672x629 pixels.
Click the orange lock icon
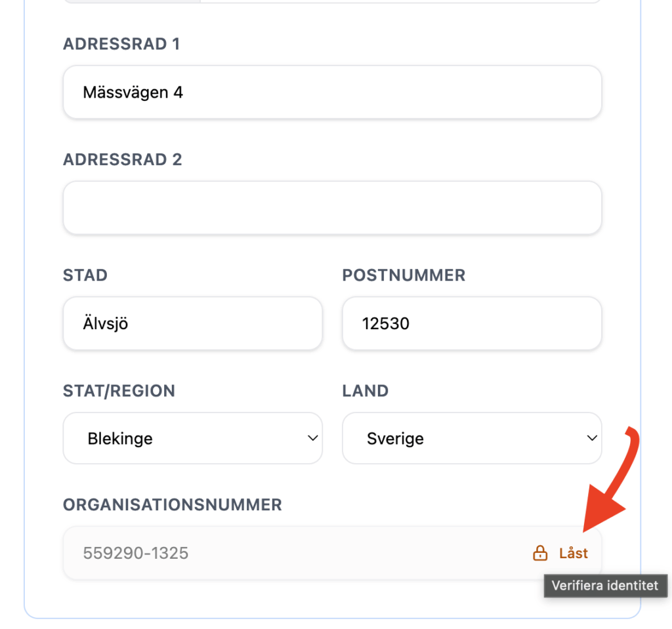(540, 554)
